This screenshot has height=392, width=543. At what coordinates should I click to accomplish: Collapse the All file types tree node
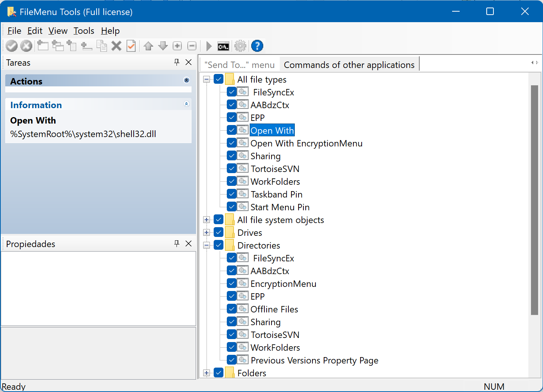pos(207,79)
